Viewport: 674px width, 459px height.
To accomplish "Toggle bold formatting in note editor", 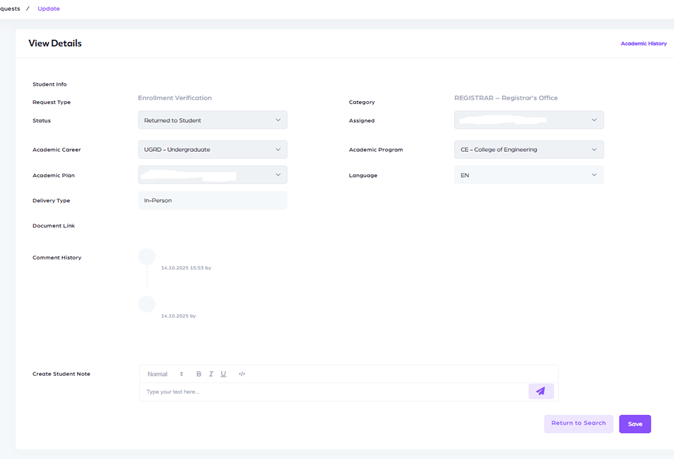I will tap(198, 374).
